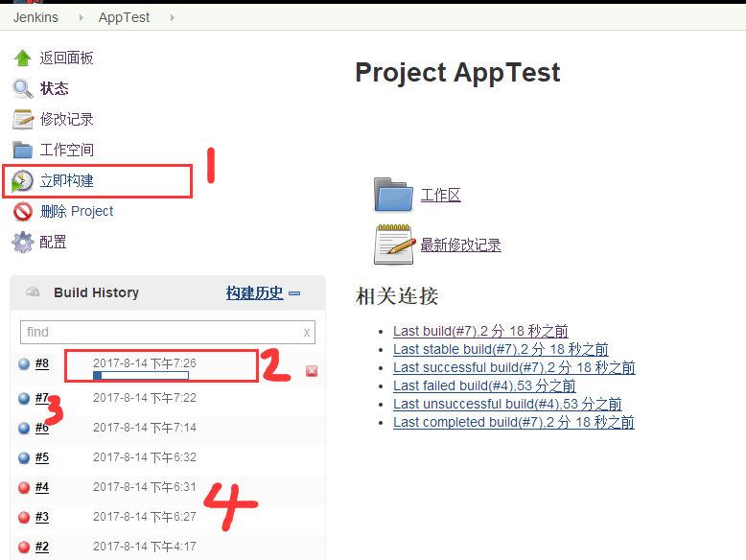Clear the find box with the x
746x560 pixels.
coord(307,333)
